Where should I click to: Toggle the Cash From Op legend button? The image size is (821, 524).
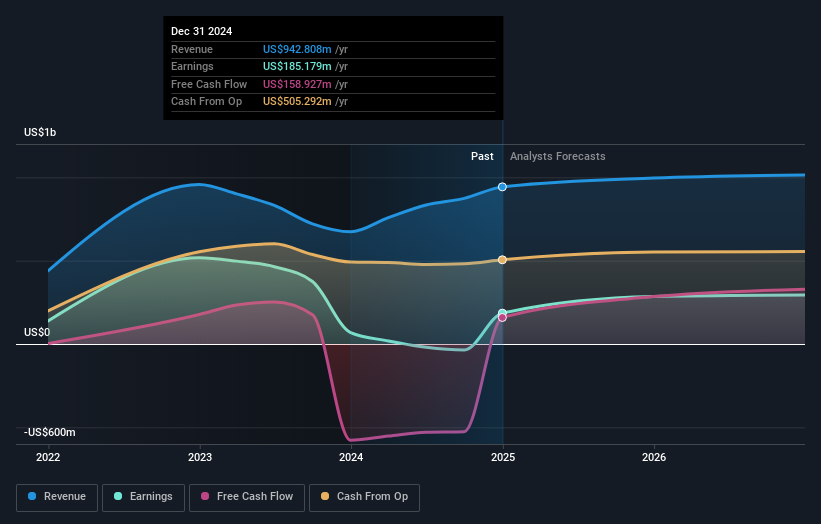click(x=364, y=497)
